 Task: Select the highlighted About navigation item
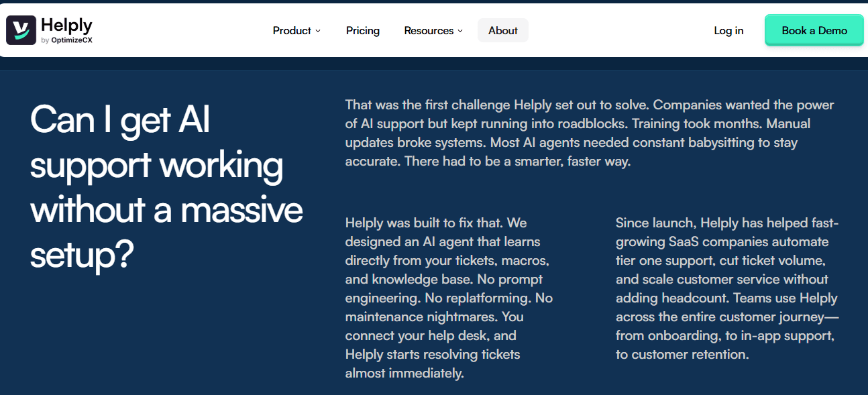coord(502,30)
